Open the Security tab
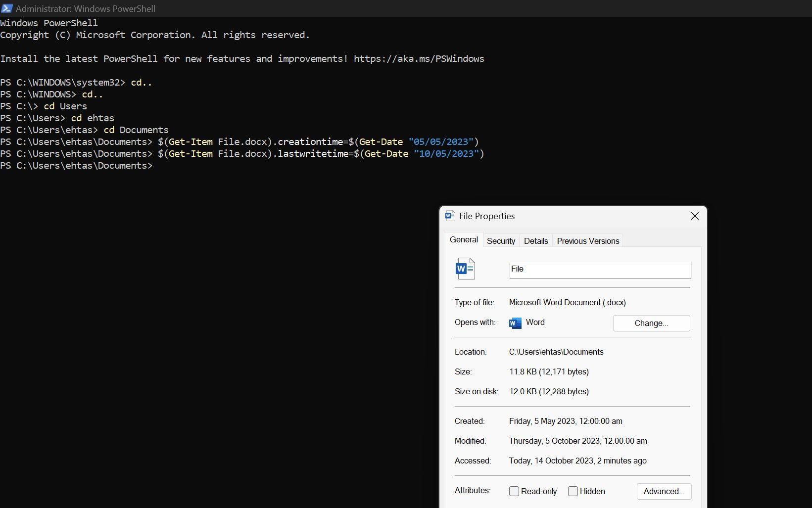 click(x=501, y=241)
